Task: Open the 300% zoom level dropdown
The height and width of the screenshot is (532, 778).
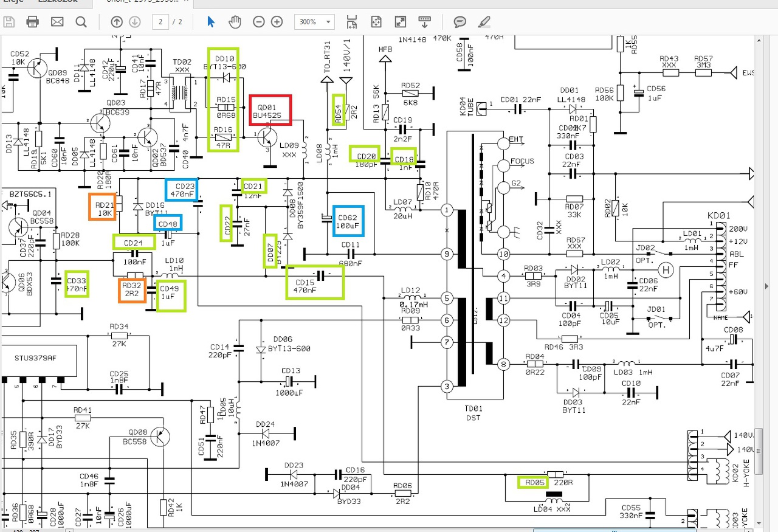Action: [314, 22]
